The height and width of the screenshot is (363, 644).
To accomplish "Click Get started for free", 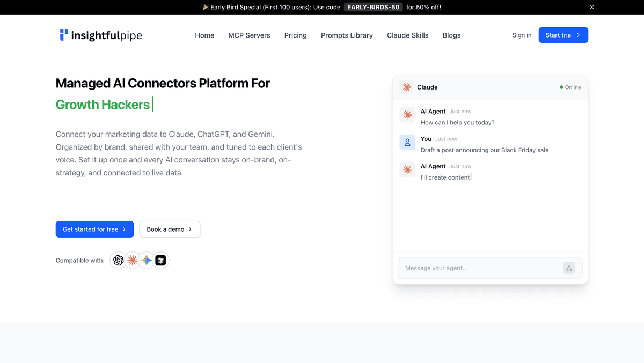I will 94,229.
